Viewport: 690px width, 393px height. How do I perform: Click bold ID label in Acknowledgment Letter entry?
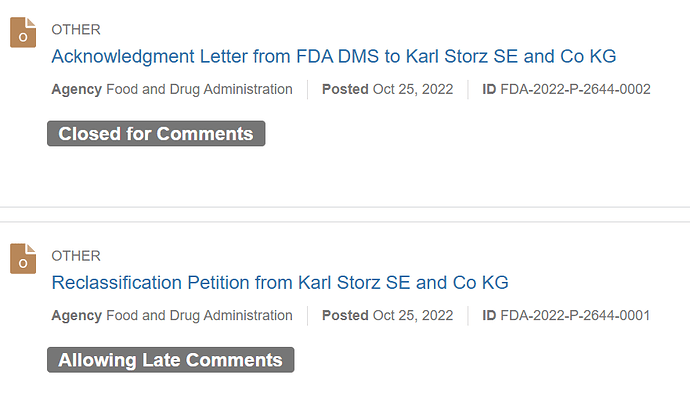[x=489, y=89]
